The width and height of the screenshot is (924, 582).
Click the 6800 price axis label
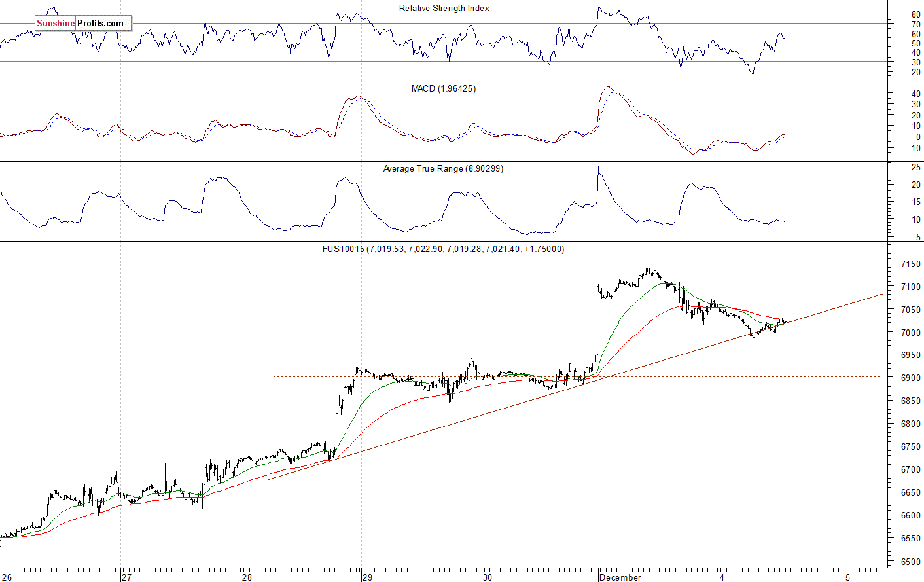pyautogui.click(x=911, y=424)
